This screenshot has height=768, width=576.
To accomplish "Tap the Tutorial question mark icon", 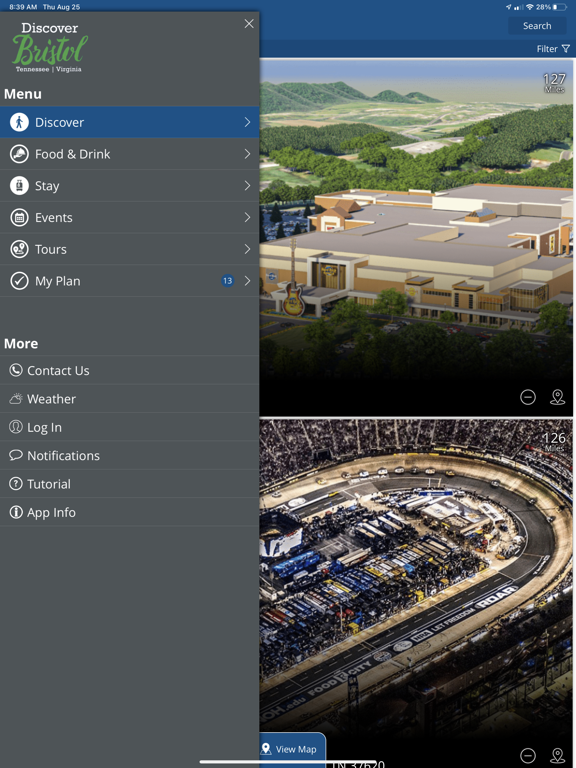I will pos(16,484).
